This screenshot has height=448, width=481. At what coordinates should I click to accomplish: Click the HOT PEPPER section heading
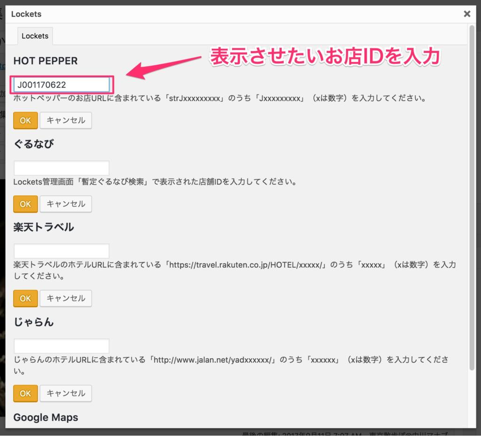[46, 61]
